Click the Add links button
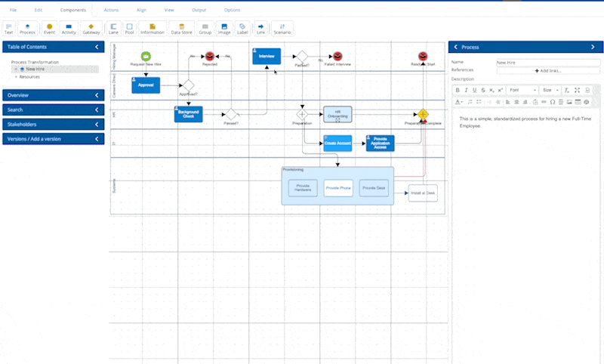 (x=547, y=70)
